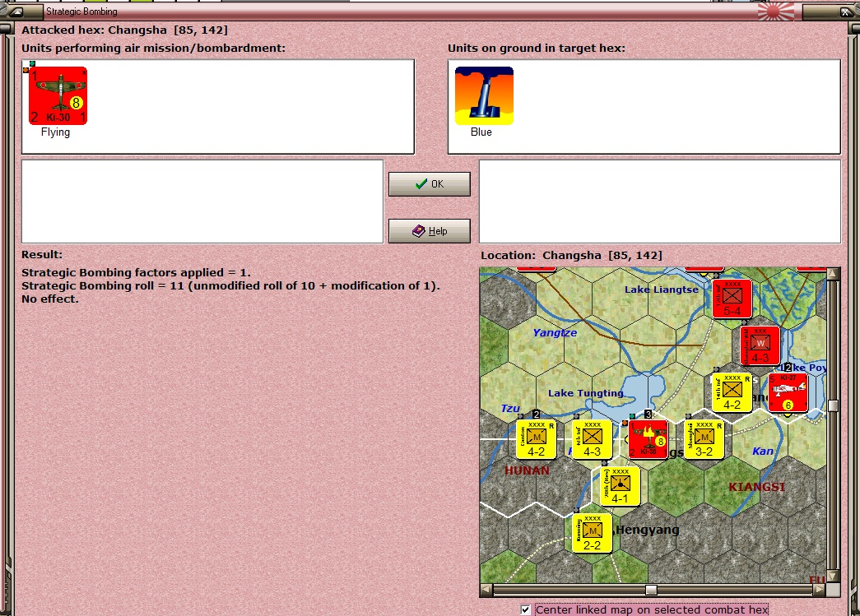Select the yellow Kunming 2-2 unit

tap(592, 533)
